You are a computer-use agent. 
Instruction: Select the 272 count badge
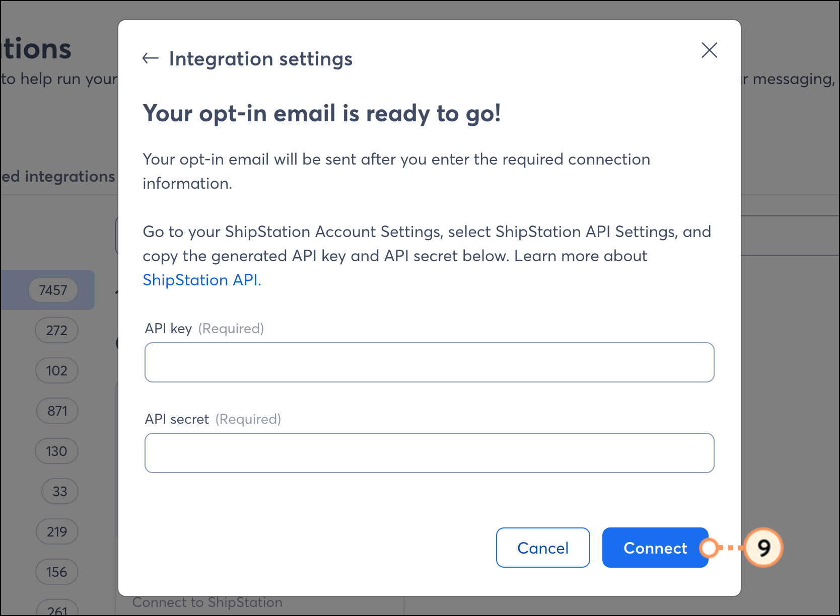click(x=56, y=330)
